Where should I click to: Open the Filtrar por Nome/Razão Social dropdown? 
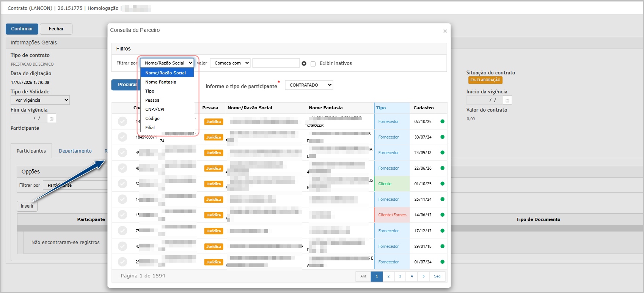click(167, 63)
